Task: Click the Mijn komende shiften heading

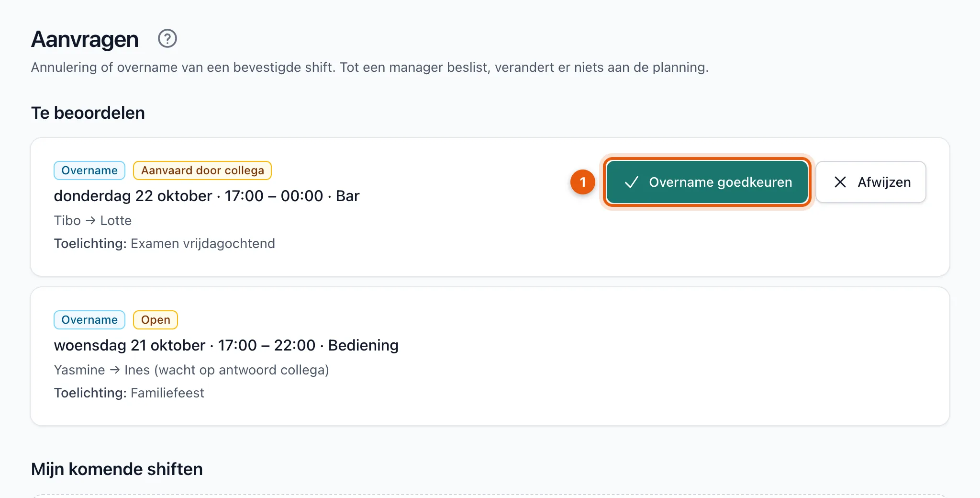Action: (117, 469)
